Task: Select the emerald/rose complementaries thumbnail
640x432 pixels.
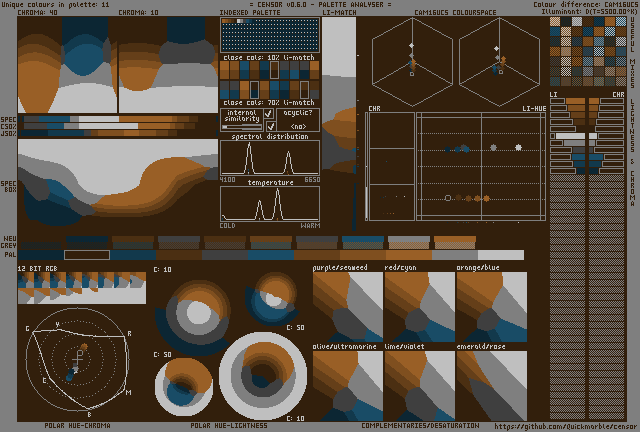Action: (x=491, y=384)
